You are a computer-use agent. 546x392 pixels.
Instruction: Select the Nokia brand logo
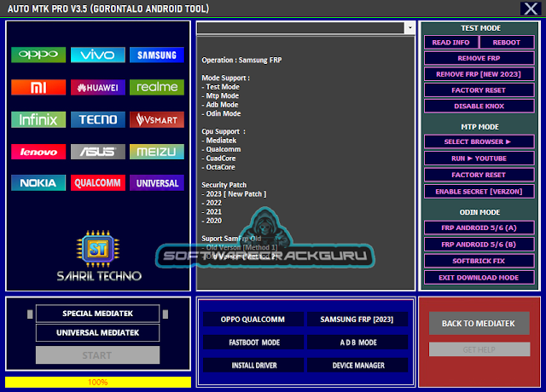click(x=38, y=182)
